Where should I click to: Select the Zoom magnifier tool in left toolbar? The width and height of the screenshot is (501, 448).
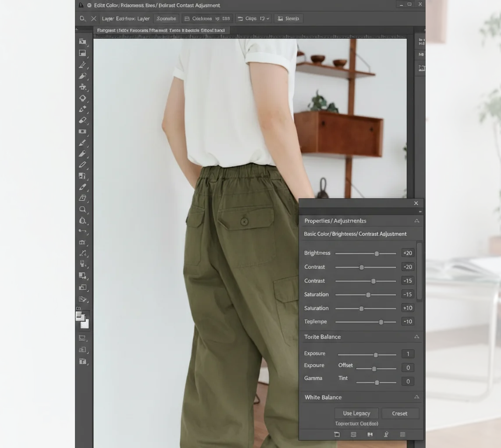point(82,210)
